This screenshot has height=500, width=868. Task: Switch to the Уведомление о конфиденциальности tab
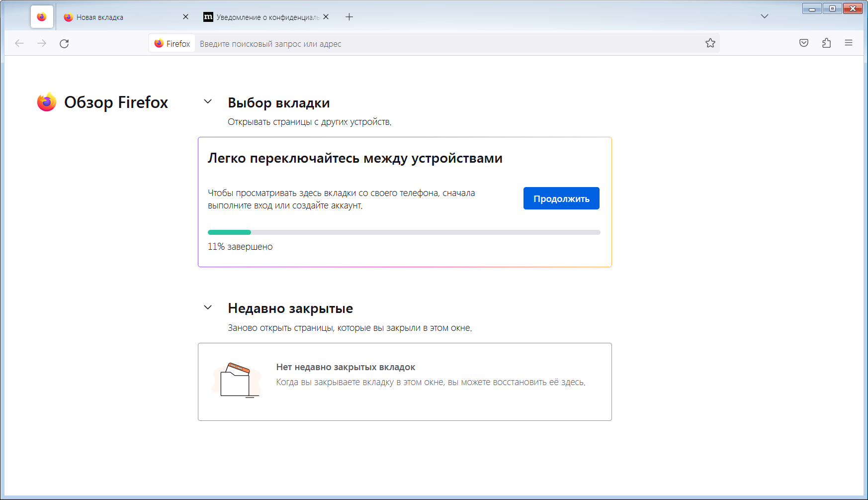click(x=266, y=17)
